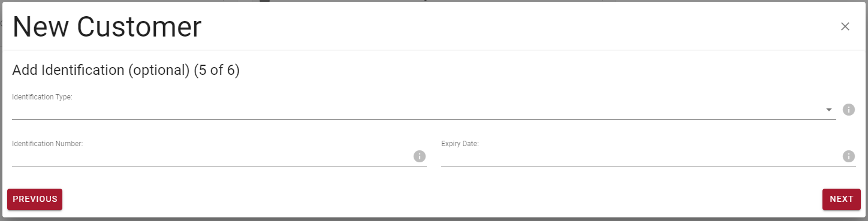Go back with the PREVIOUS button

[x=35, y=199]
